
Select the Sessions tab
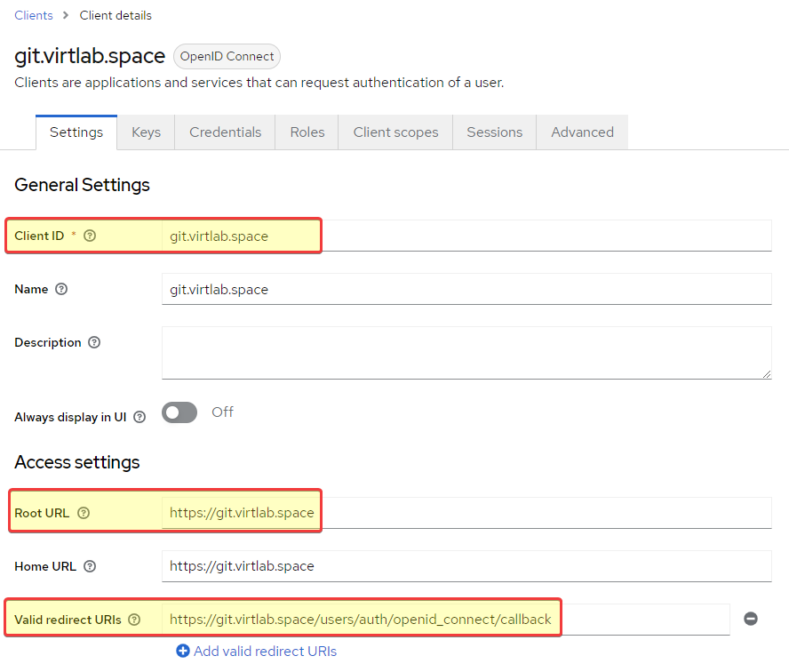click(495, 132)
